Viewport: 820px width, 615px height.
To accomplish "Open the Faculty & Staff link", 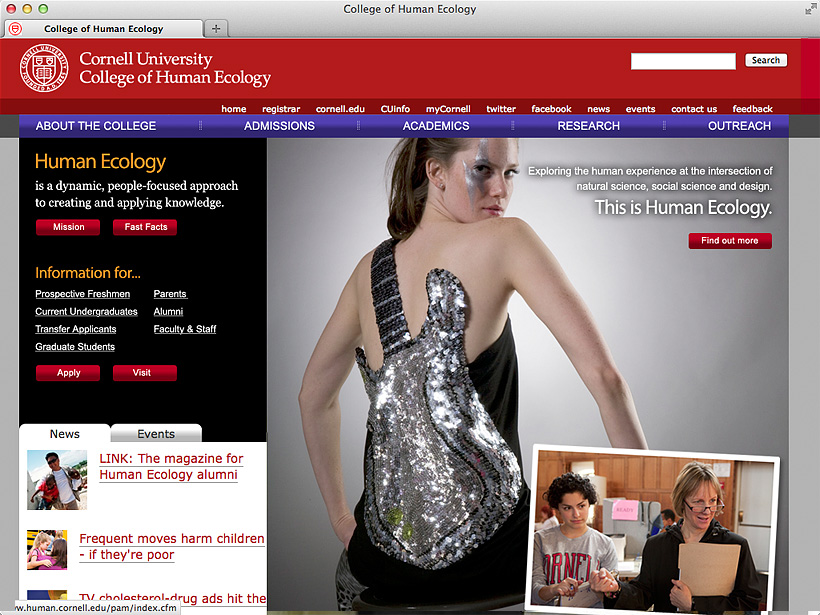I will click(x=185, y=329).
